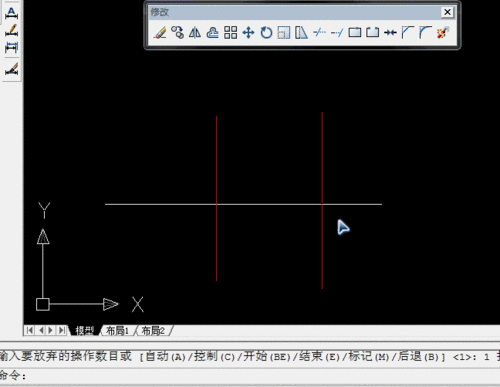Choose the Scale tool
Screen dimensions: 500x387
pos(284,33)
